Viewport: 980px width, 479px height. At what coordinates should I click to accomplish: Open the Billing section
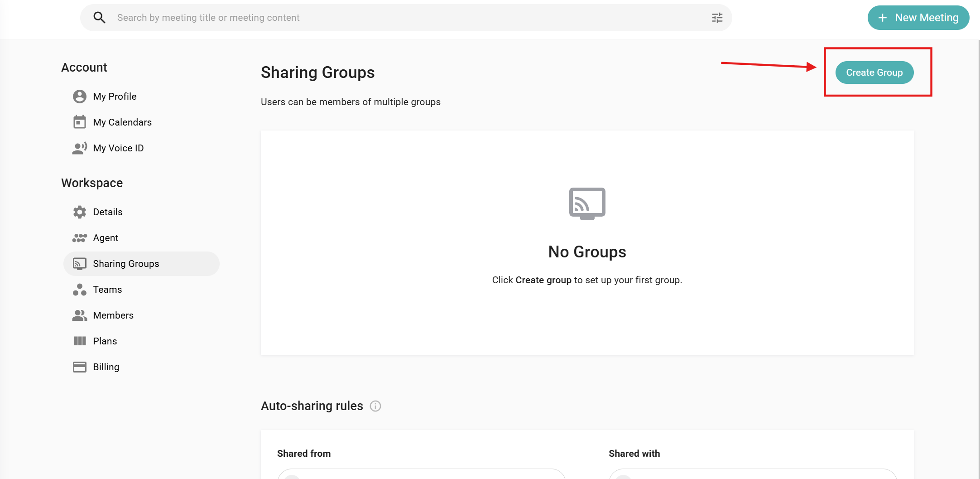(x=106, y=367)
